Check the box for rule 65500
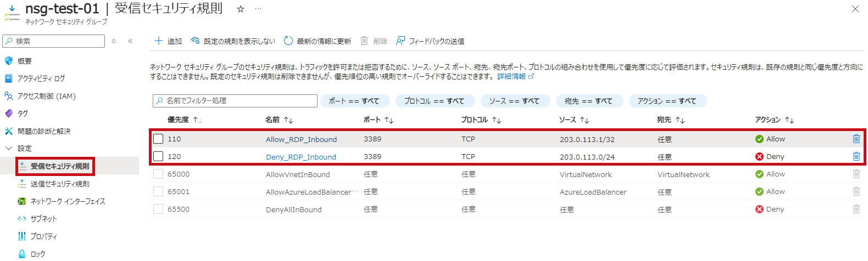868x261 pixels. click(x=158, y=209)
